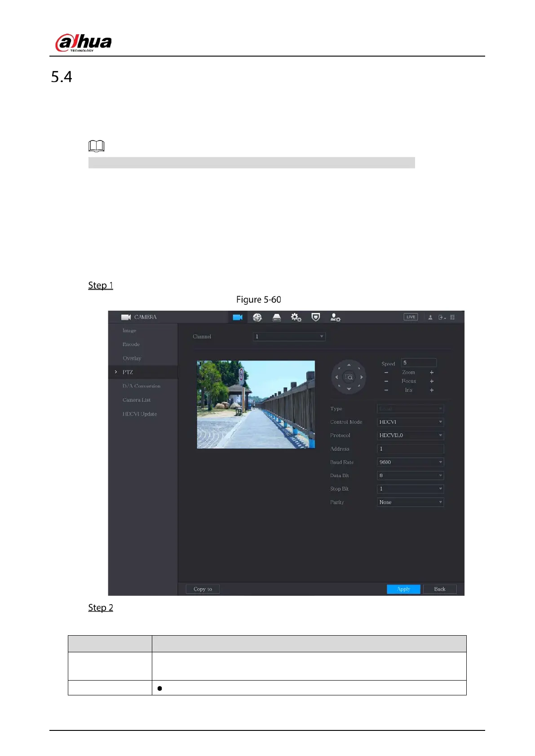Select Overlay in the left sidebar

(x=143, y=358)
